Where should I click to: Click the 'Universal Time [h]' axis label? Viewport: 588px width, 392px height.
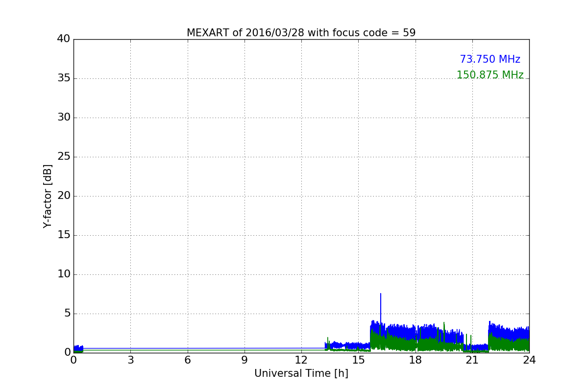coord(301,373)
